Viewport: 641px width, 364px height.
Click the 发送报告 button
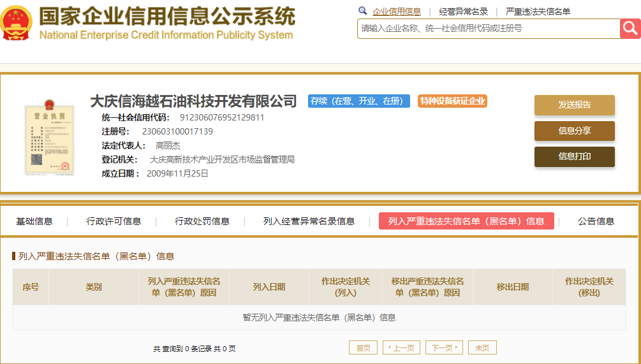click(575, 105)
